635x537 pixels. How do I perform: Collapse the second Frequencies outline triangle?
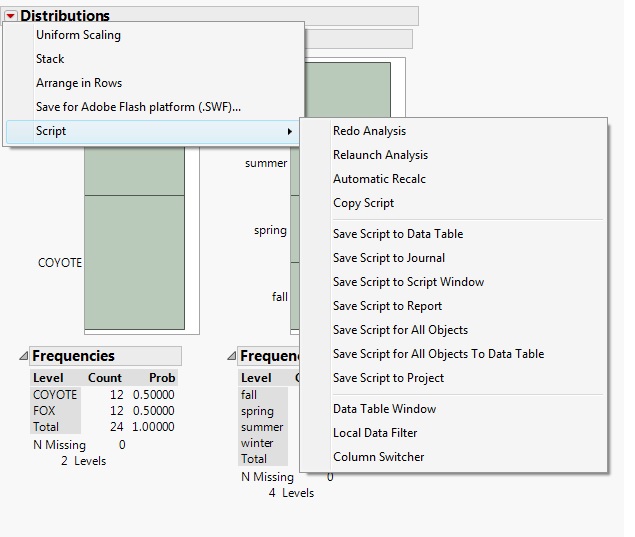(x=231, y=356)
